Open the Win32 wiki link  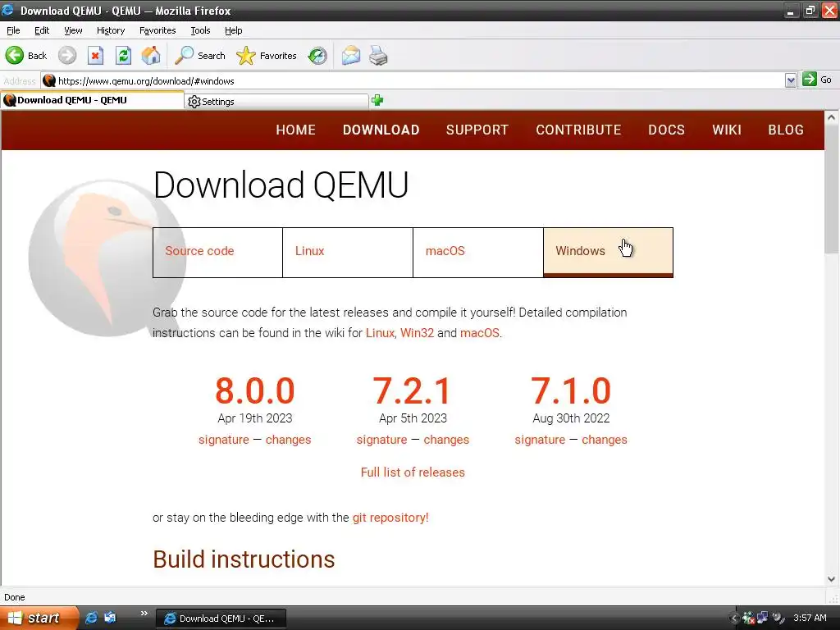(x=417, y=333)
